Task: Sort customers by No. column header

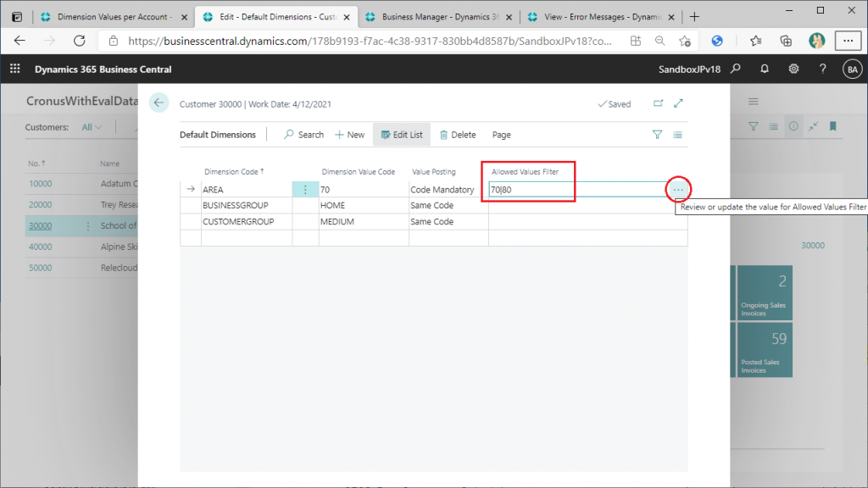Action: pos(36,164)
